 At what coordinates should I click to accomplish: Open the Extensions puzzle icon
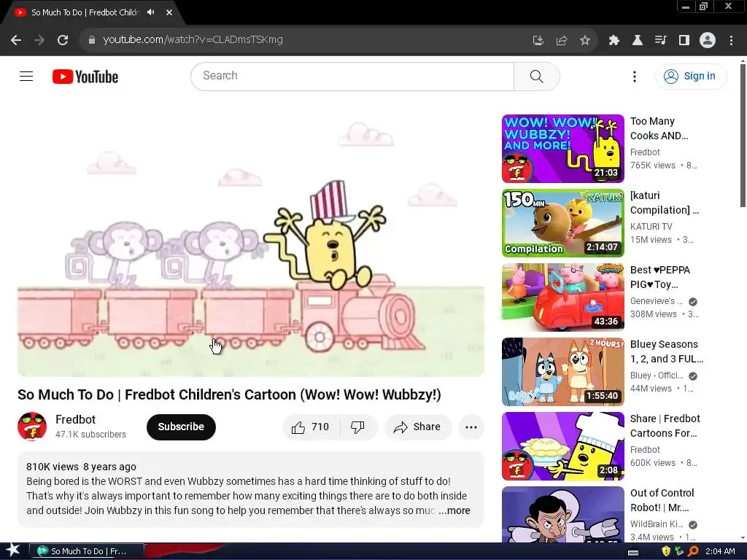pos(614,40)
